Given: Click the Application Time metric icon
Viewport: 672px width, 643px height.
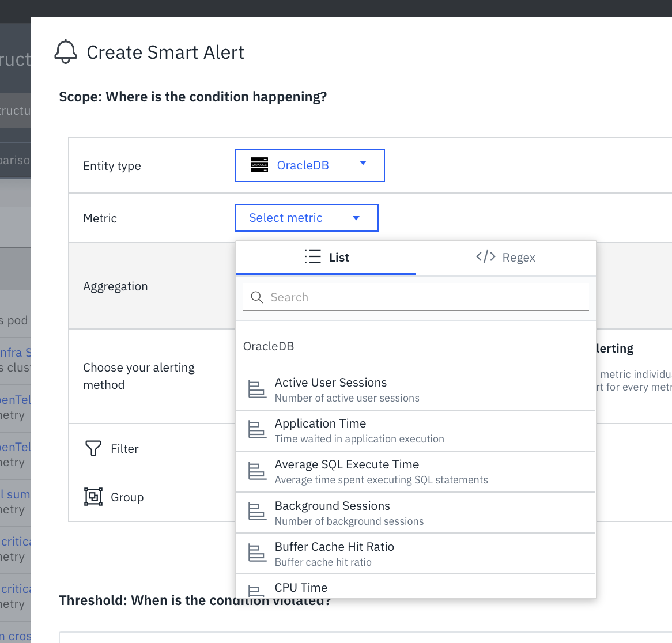Looking at the screenshot, I should point(257,430).
